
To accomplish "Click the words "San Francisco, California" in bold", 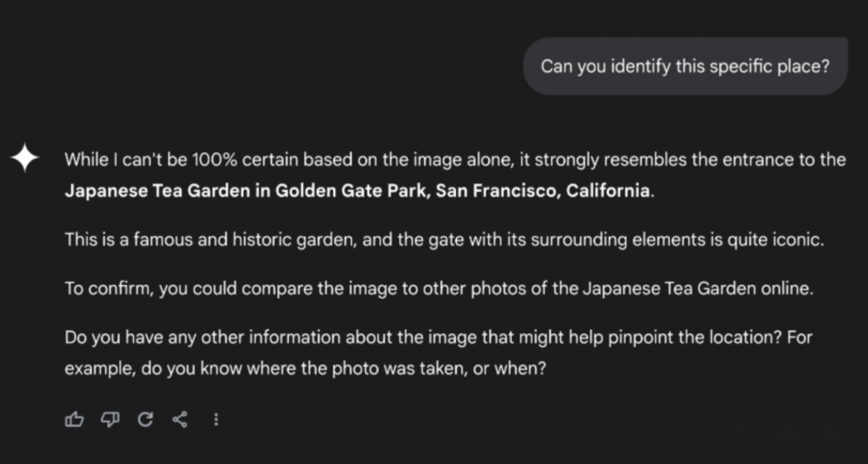I will click(x=544, y=190).
